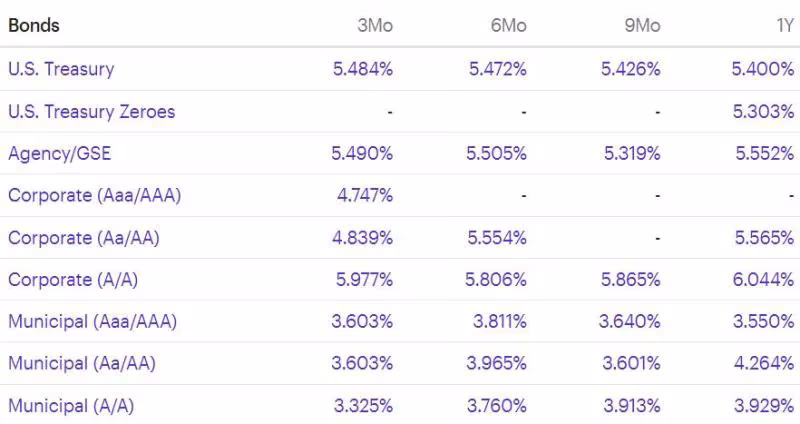Open the Municipal (A/A) link
Viewport: 800px width, 424px height.
(71, 406)
